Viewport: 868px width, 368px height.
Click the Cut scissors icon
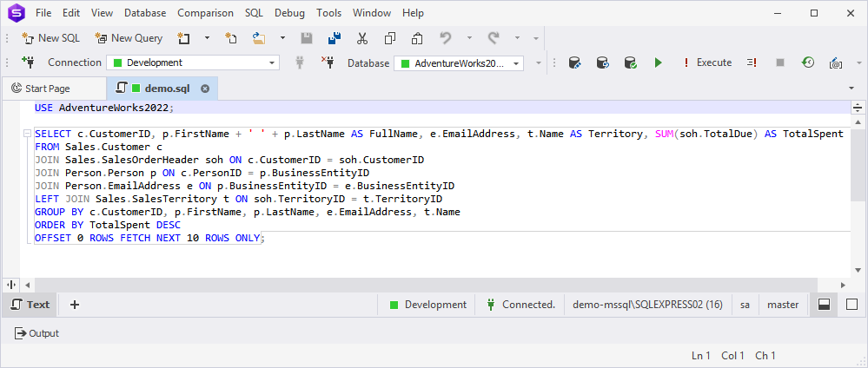click(x=362, y=38)
